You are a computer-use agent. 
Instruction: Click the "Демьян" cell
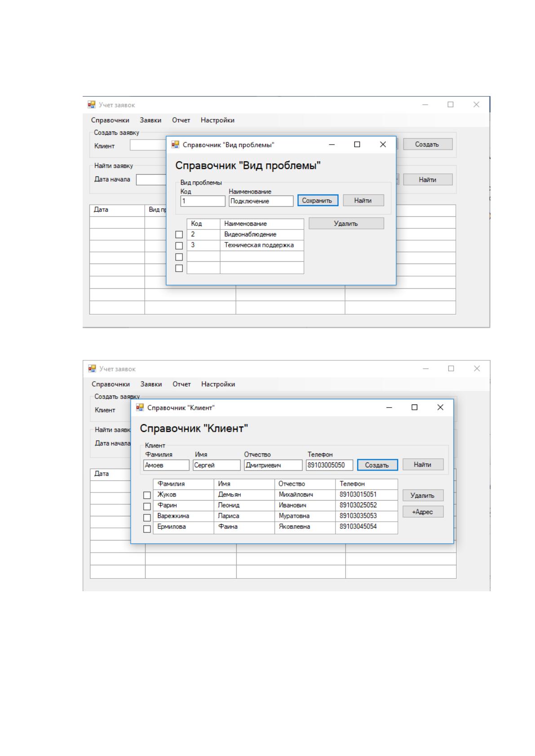tap(244, 494)
